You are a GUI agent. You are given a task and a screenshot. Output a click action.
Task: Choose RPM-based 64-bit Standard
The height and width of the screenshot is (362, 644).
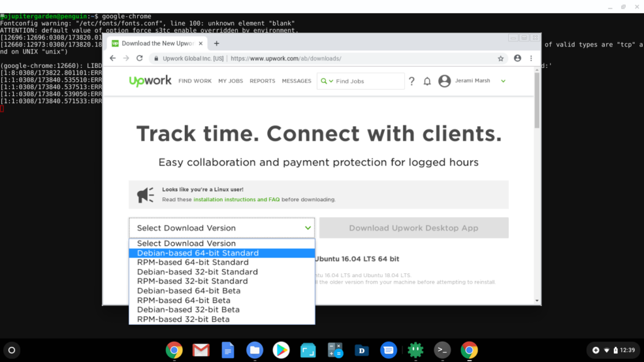tap(222, 262)
